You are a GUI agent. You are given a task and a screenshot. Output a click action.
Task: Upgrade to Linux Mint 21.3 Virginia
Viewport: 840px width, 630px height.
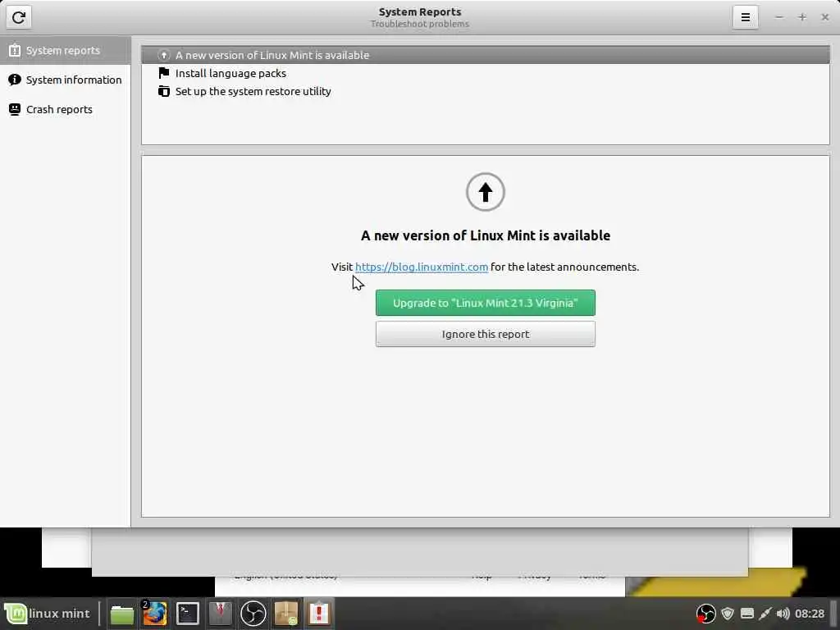[486, 303]
